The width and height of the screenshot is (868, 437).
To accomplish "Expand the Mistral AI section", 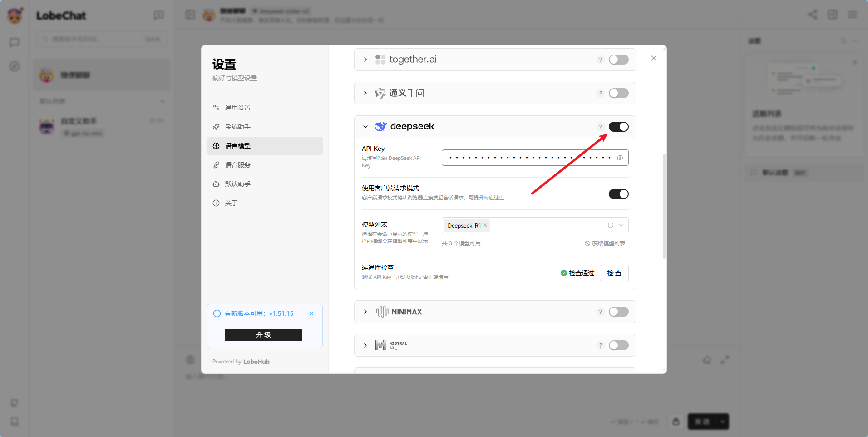I will pyautogui.click(x=365, y=345).
